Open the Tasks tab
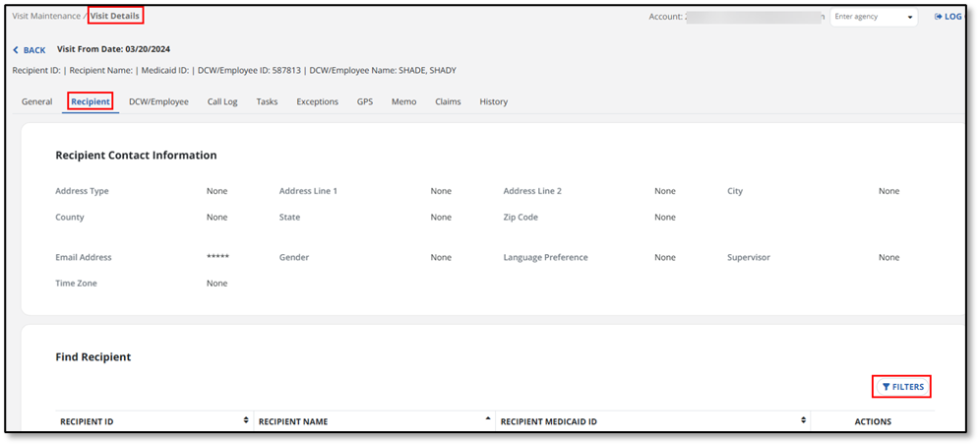Viewport: 980px width, 446px height. pyautogui.click(x=267, y=101)
